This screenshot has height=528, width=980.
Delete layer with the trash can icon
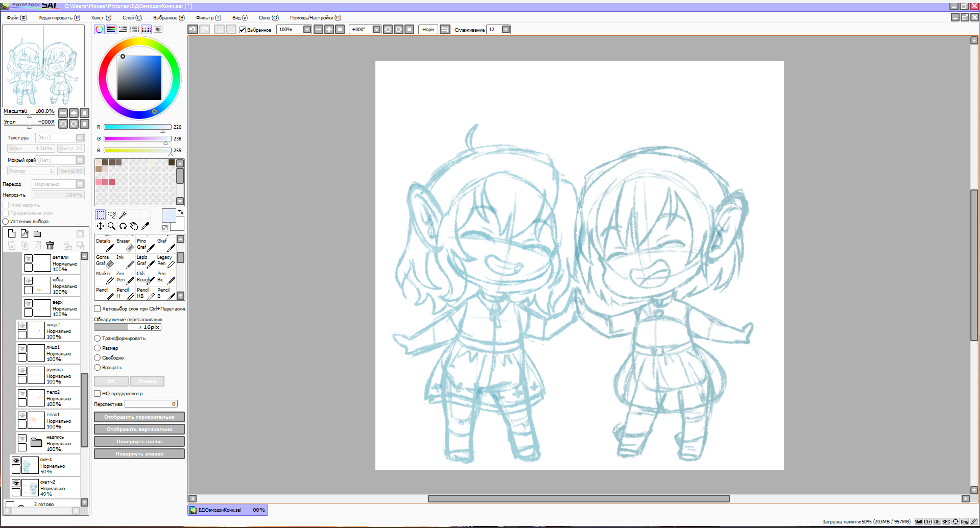pos(50,246)
